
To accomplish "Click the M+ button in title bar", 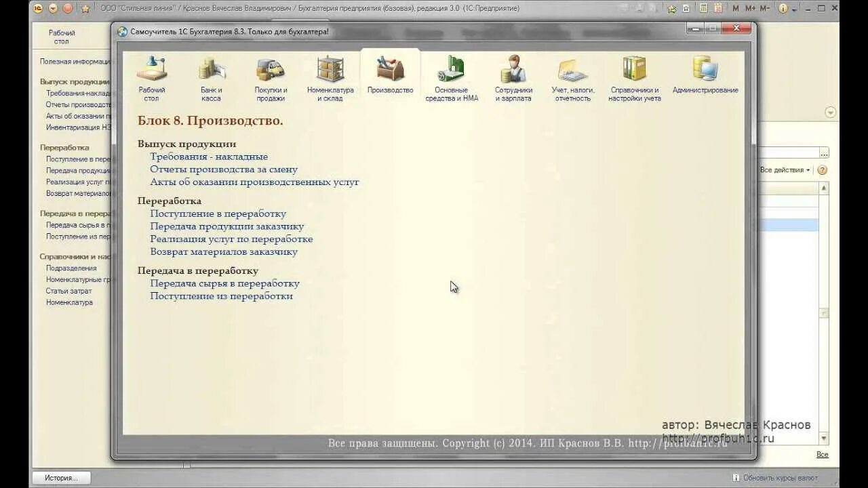I will (750, 8).
